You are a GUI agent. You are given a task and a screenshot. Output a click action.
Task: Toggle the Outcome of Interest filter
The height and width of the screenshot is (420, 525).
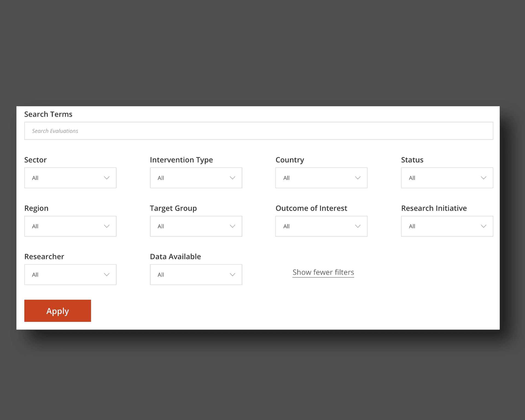pyautogui.click(x=321, y=226)
